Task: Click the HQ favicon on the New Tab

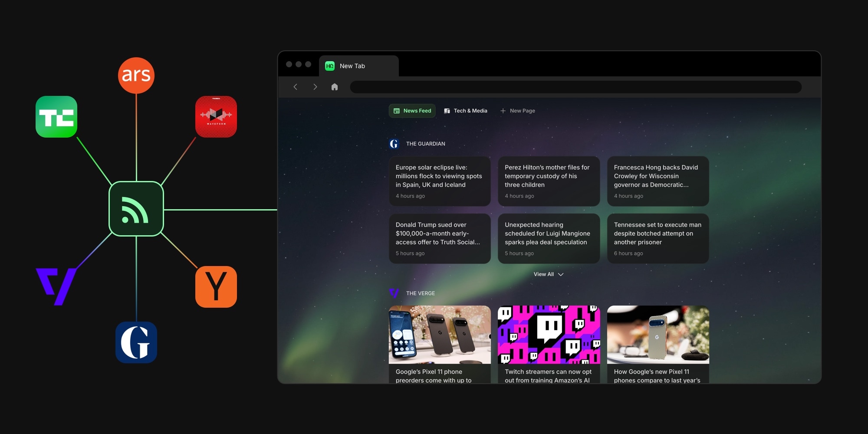Action: click(x=330, y=66)
